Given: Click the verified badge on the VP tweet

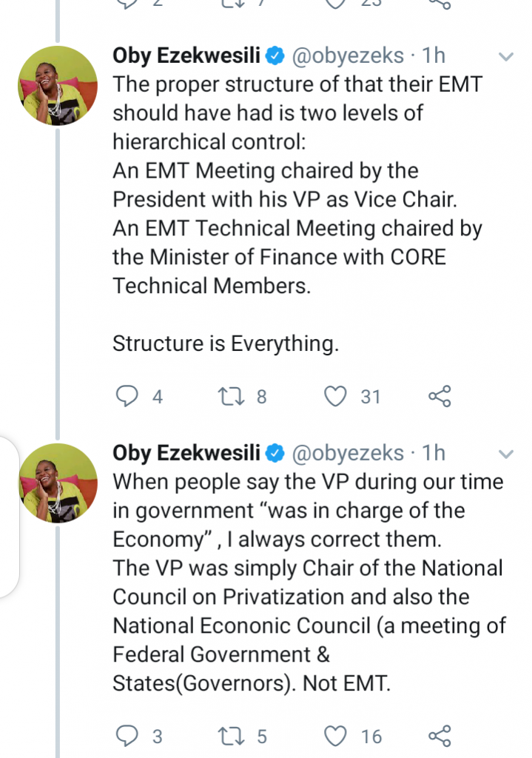Looking at the screenshot, I should click(x=275, y=453).
